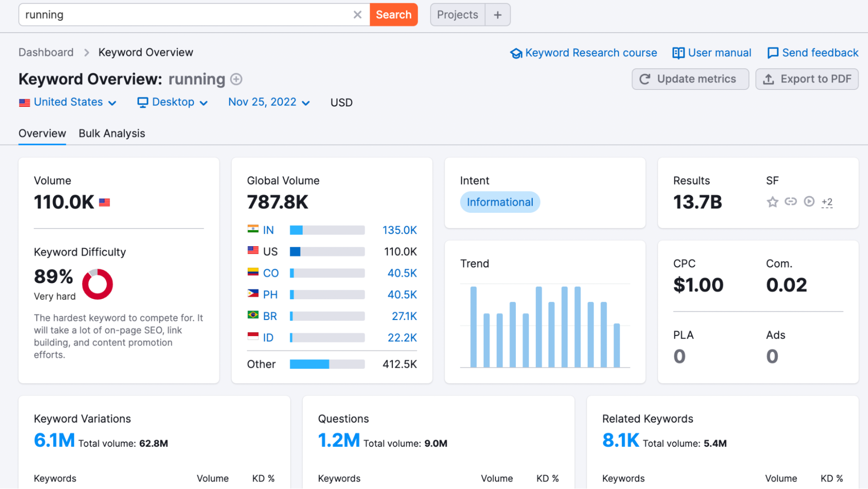Open the United States country dropdown
This screenshot has height=489, width=868.
[x=68, y=102]
